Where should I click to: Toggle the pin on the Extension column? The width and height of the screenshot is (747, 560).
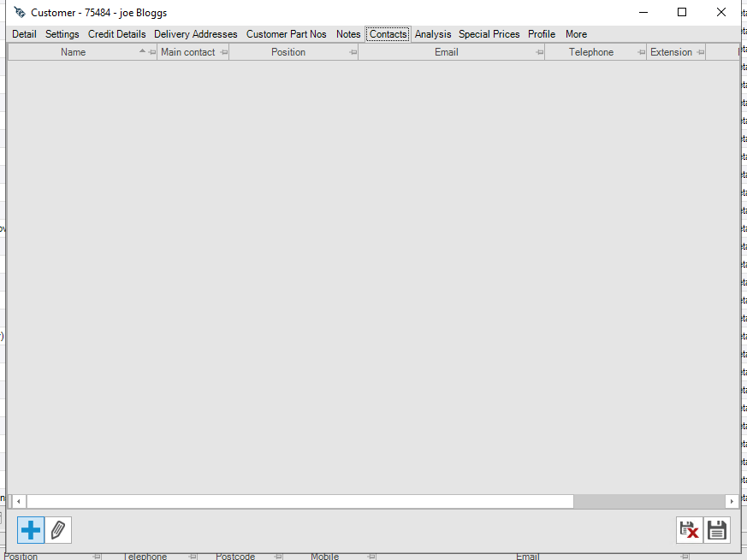[700, 53]
